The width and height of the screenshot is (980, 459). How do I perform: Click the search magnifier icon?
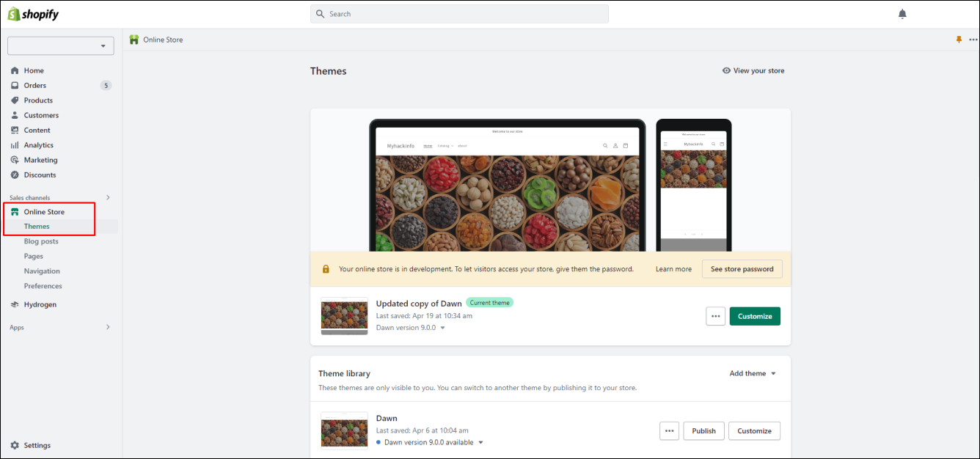click(x=320, y=14)
